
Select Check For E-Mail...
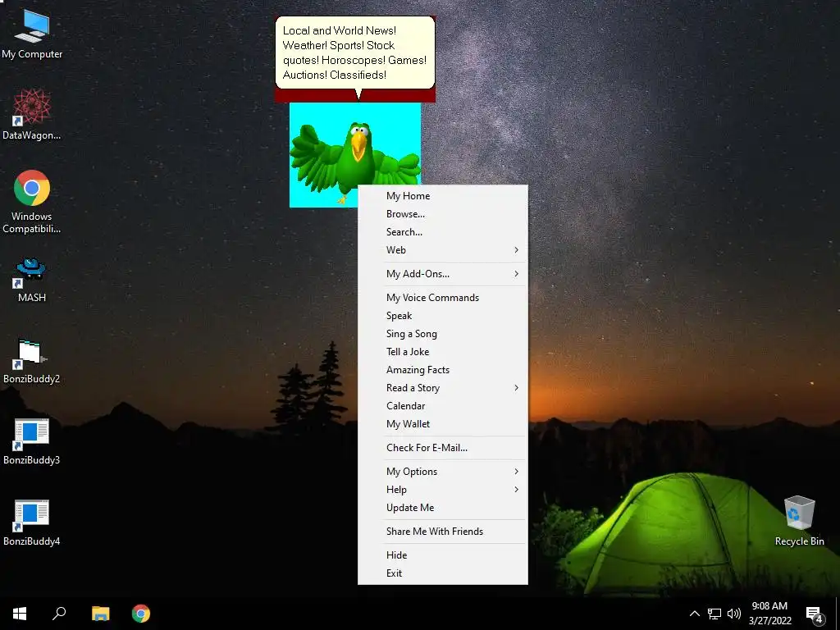(442, 448)
